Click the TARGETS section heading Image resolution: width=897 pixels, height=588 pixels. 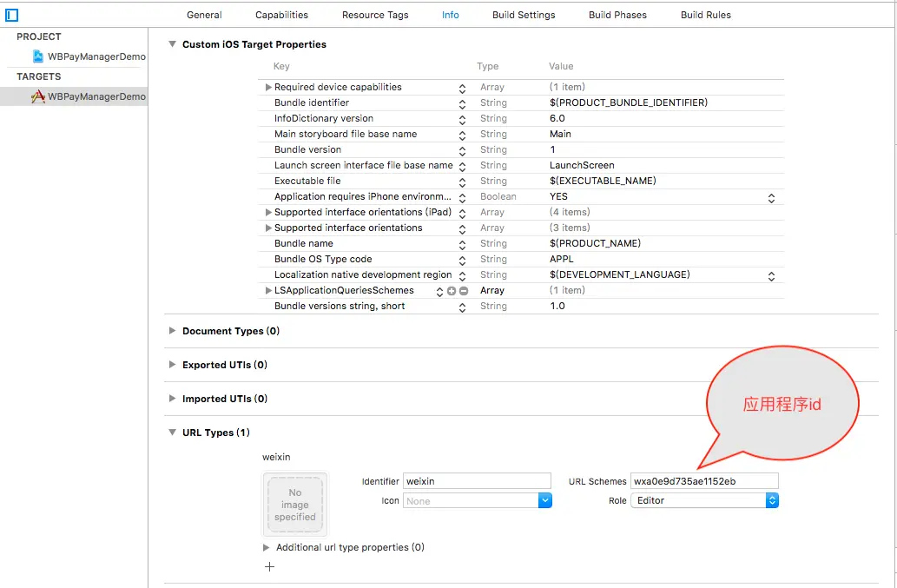(x=39, y=76)
